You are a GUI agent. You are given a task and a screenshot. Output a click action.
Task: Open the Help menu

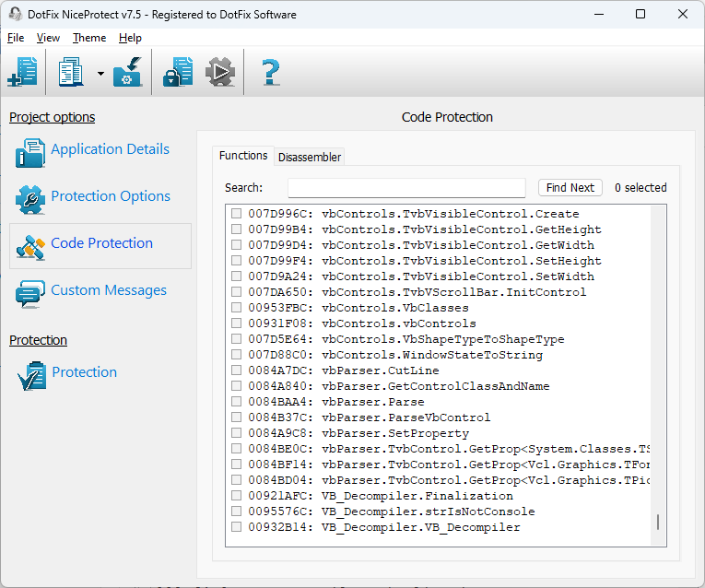130,38
